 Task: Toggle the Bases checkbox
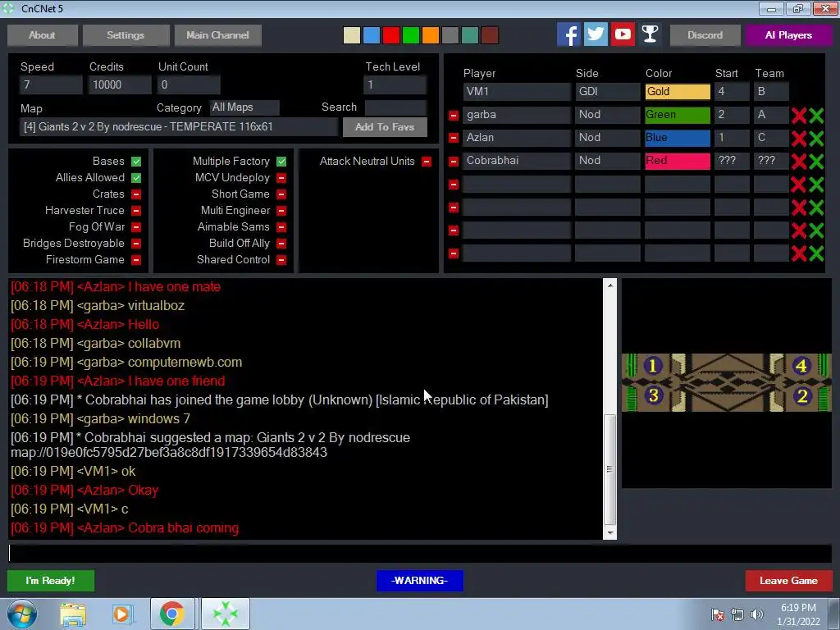tap(136, 162)
